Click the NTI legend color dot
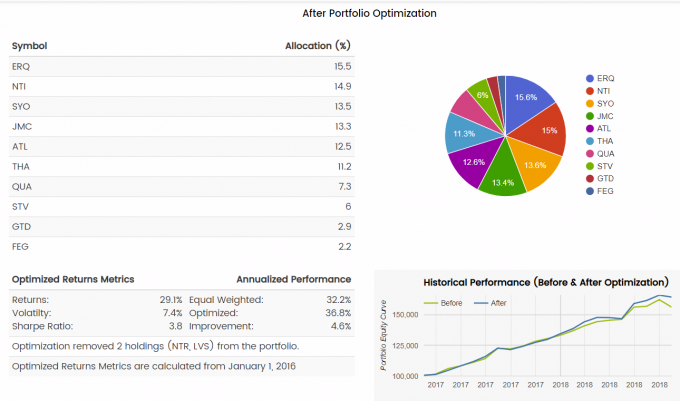The height and width of the screenshot is (401, 680). 589,91
